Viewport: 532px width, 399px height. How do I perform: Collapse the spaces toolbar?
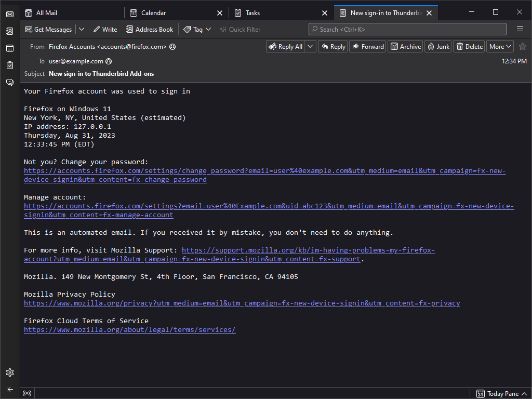[x=10, y=389]
